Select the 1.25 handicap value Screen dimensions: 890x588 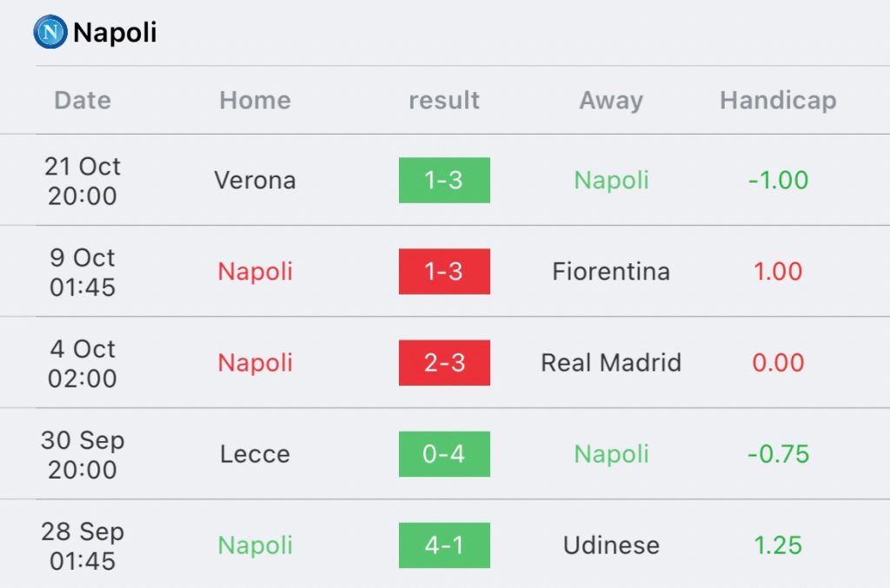coord(778,545)
